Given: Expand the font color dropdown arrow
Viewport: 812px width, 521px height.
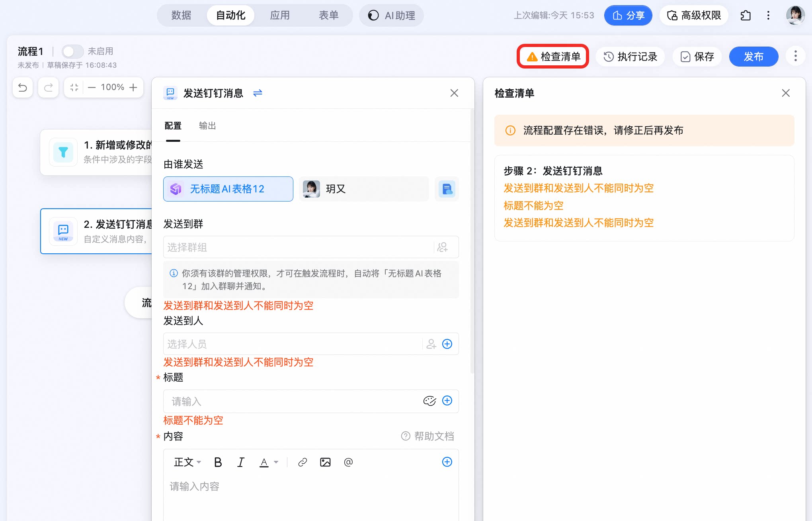Looking at the screenshot, I should [276, 462].
